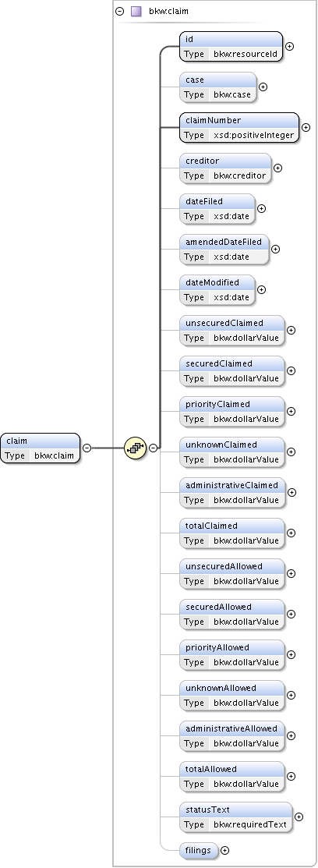Screen dimensions: 318x868
Task: Expand the claimNumber element
Action: point(306,127)
